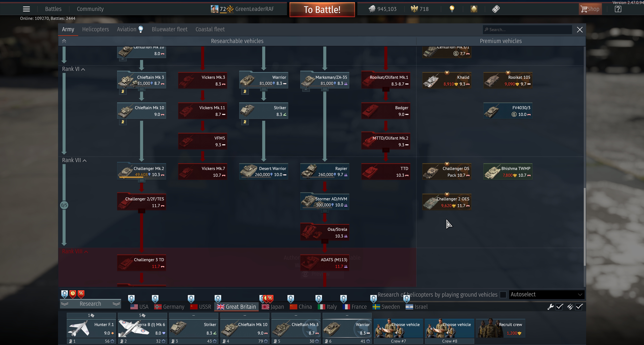Open the gold diamond warbonds icon

[x=474, y=9]
